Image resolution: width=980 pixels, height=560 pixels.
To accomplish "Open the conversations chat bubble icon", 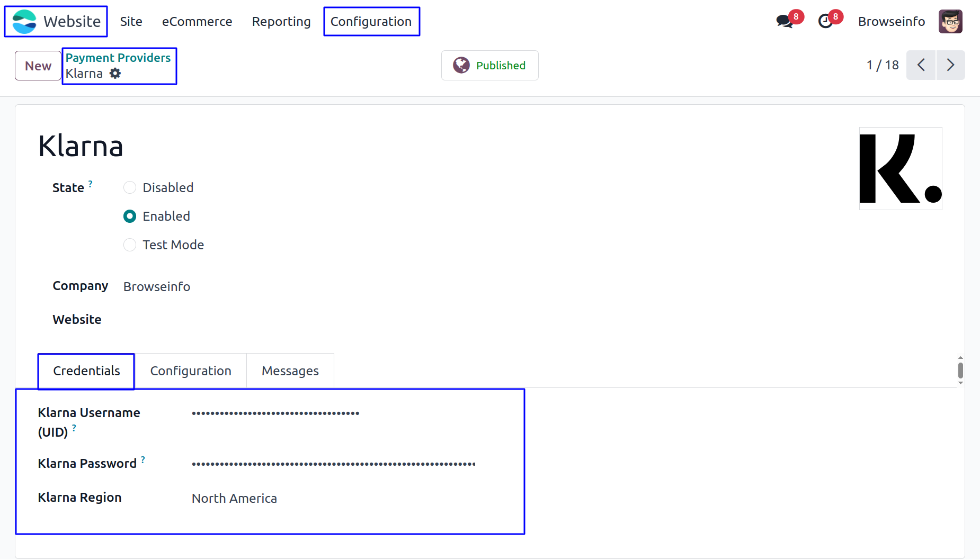I will [784, 21].
